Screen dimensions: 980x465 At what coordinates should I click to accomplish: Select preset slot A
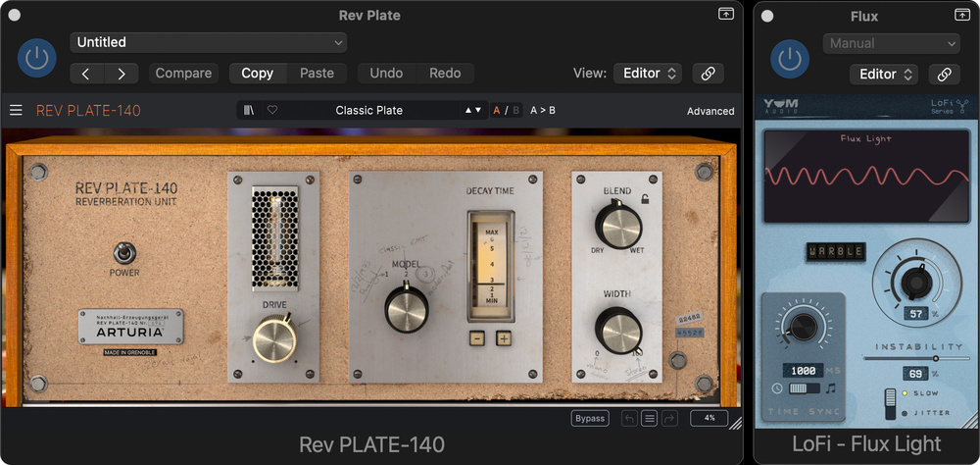(497, 111)
